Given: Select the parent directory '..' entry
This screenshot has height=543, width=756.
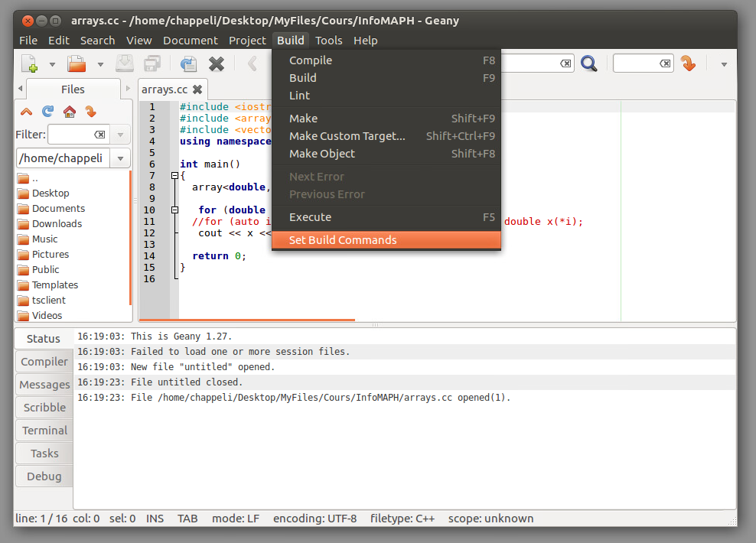Looking at the screenshot, I should [x=73, y=179].
